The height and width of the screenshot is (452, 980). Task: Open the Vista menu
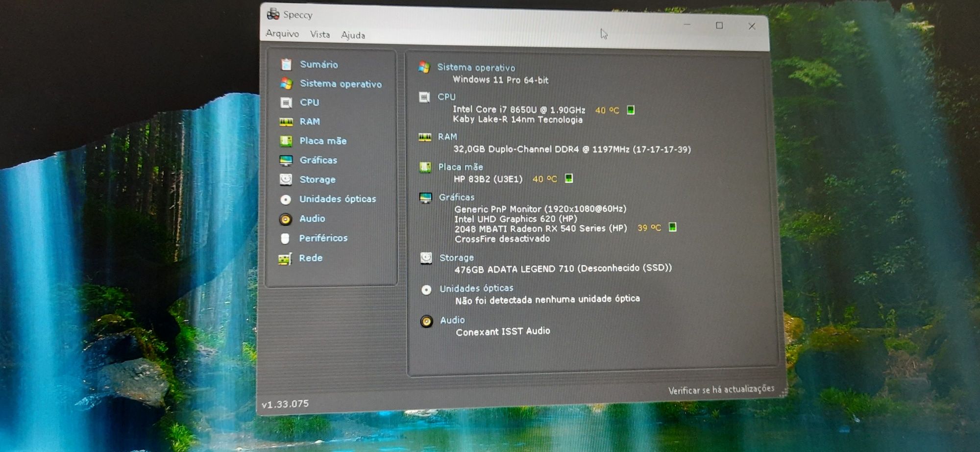320,34
